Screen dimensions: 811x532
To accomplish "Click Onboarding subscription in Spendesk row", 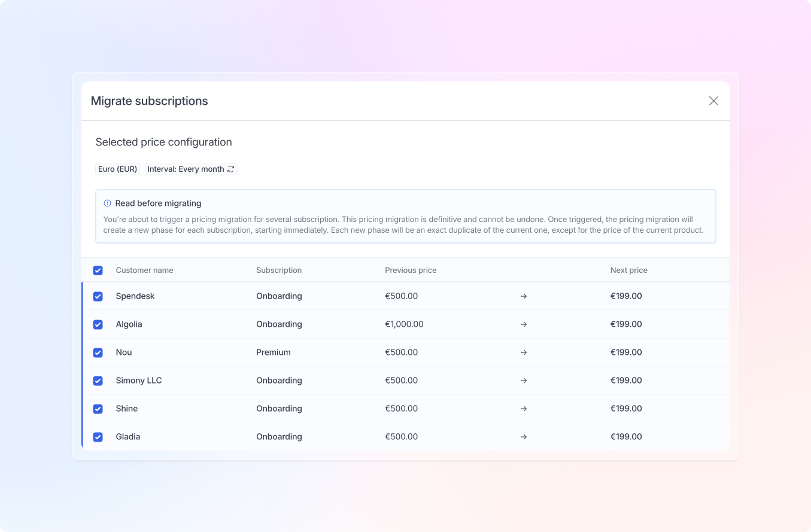I will pos(279,296).
